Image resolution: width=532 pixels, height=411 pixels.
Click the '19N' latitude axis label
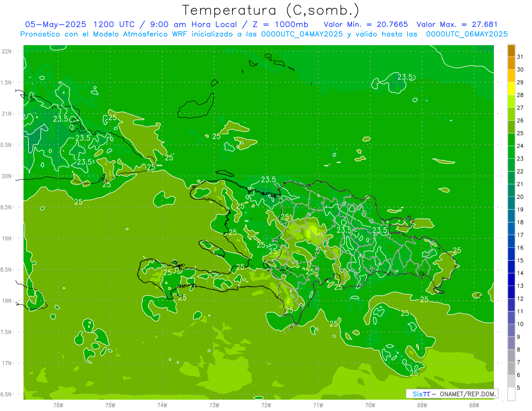[7, 238]
